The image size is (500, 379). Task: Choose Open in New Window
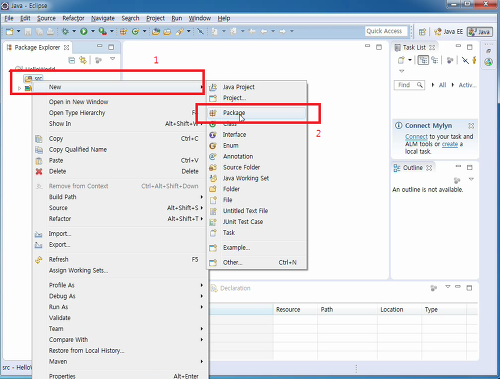point(120,102)
